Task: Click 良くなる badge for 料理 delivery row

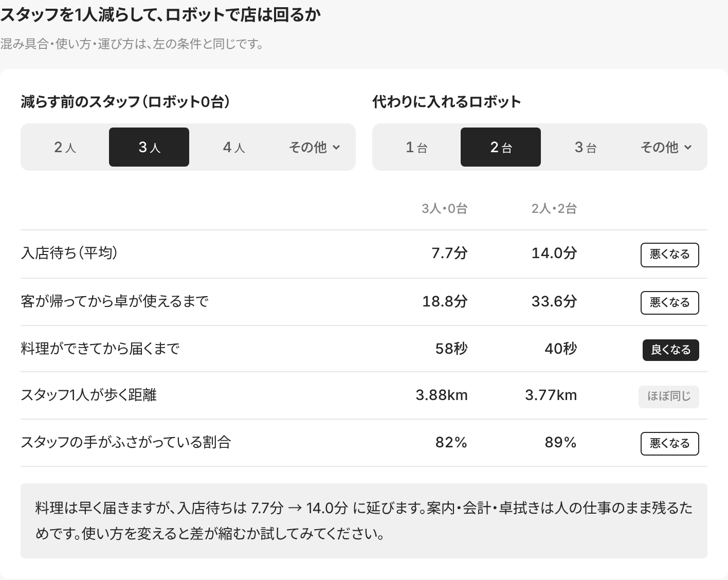Action: pos(670,350)
